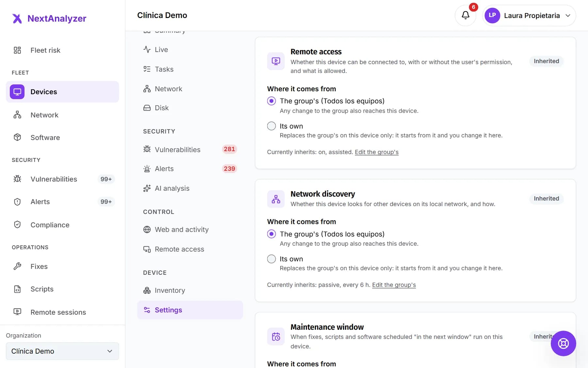Select Its own for Remote access
This screenshot has height=368, width=588.
pyautogui.click(x=271, y=126)
